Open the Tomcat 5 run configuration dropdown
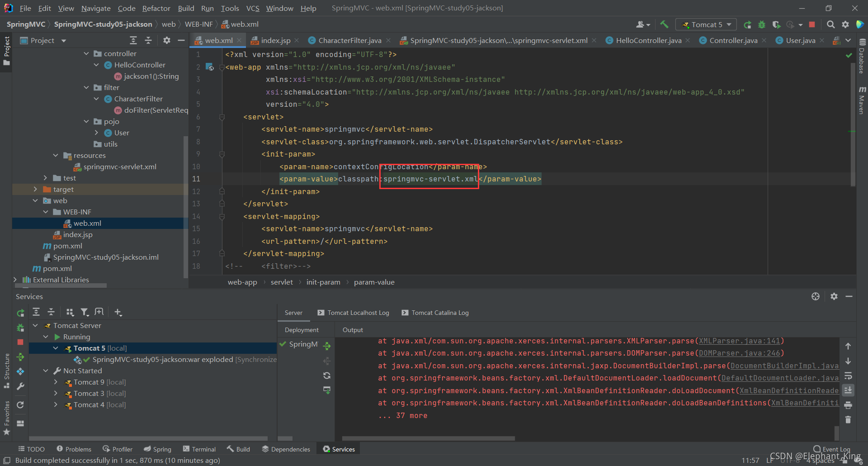The width and height of the screenshot is (868, 466). click(x=706, y=24)
